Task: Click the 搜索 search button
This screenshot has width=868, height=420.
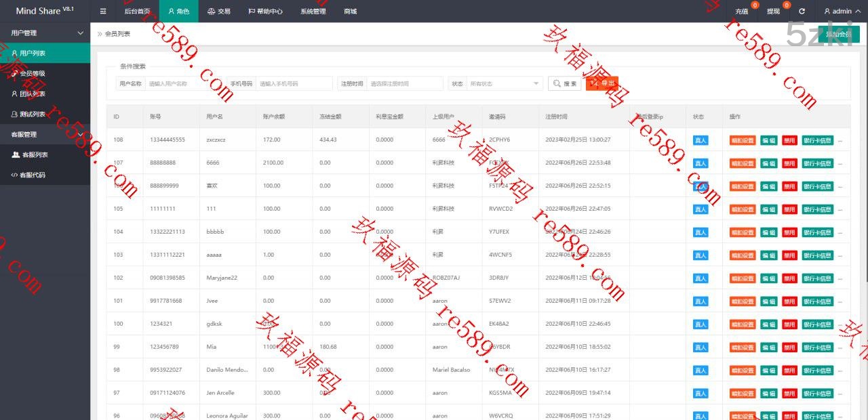Action: (564, 83)
